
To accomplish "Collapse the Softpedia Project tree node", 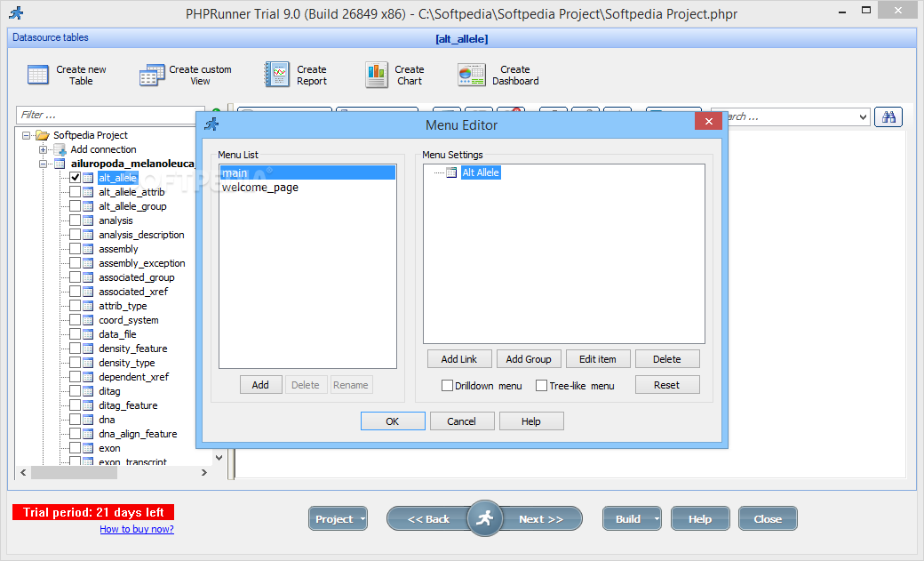I will pyautogui.click(x=26, y=135).
